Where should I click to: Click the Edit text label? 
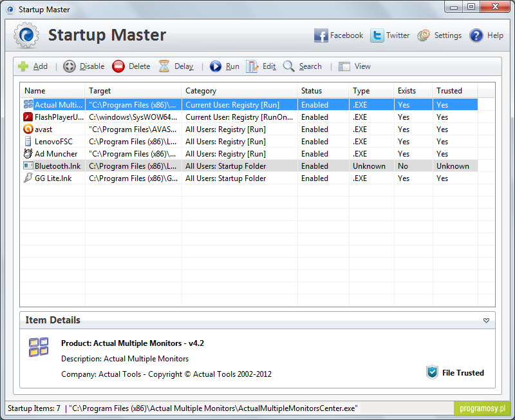click(x=269, y=66)
